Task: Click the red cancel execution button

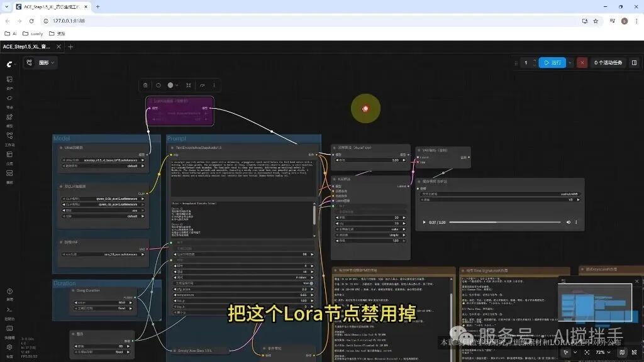Action: point(582,63)
